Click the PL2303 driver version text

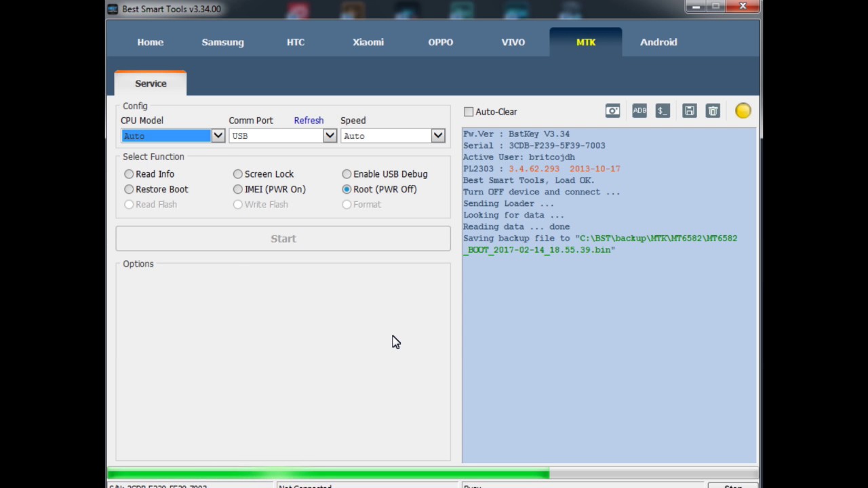(564, 169)
